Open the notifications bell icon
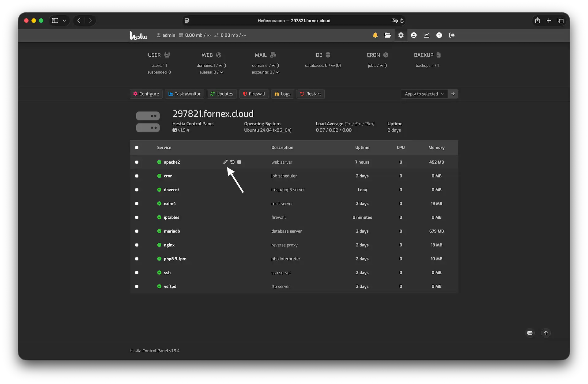The width and height of the screenshot is (588, 384). [x=375, y=35]
